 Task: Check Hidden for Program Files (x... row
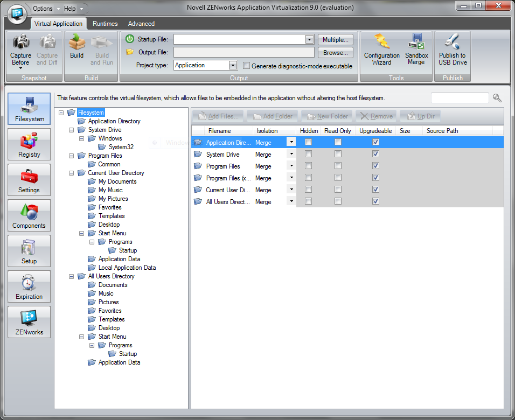tap(309, 177)
